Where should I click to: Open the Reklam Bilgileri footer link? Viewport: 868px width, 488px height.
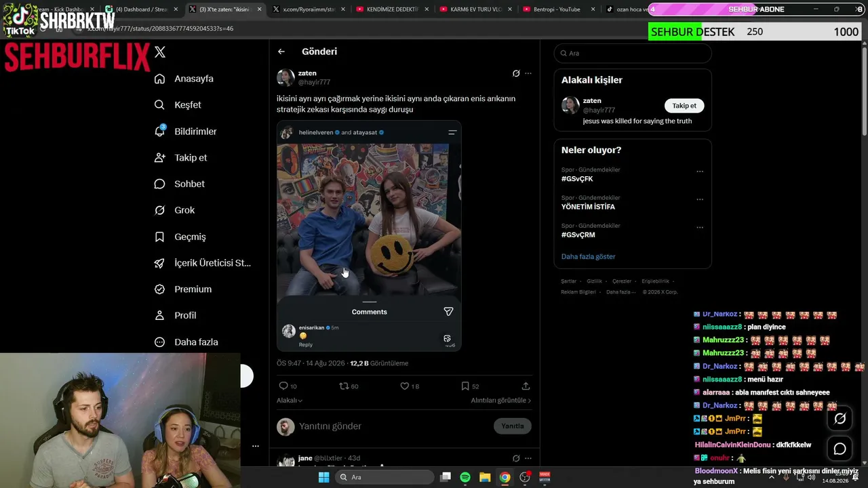coord(578,292)
